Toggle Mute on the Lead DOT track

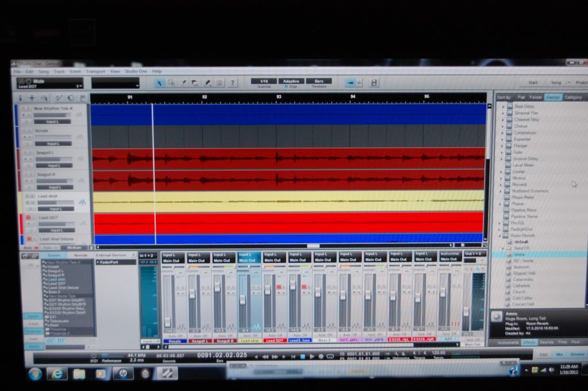point(27,218)
